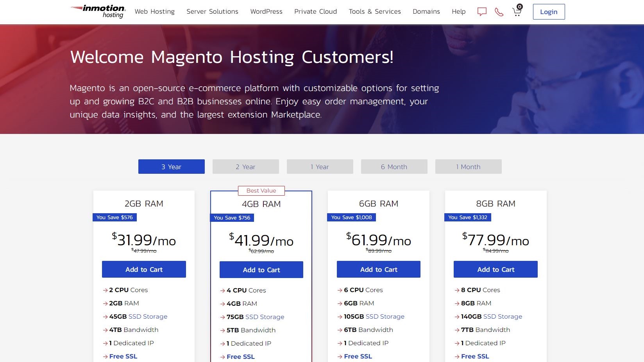Open the live chat icon
Screen dimensions: 644x362
click(x=482, y=12)
